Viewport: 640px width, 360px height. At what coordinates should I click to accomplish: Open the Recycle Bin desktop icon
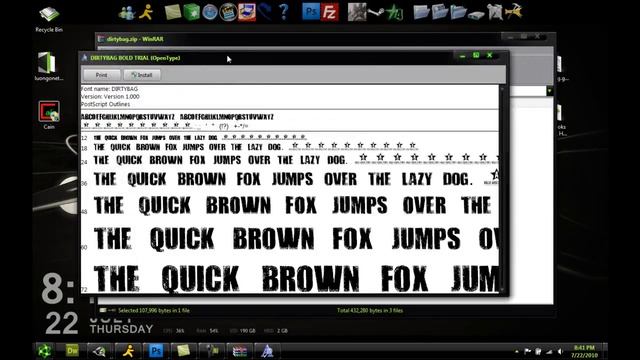pyautogui.click(x=49, y=19)
